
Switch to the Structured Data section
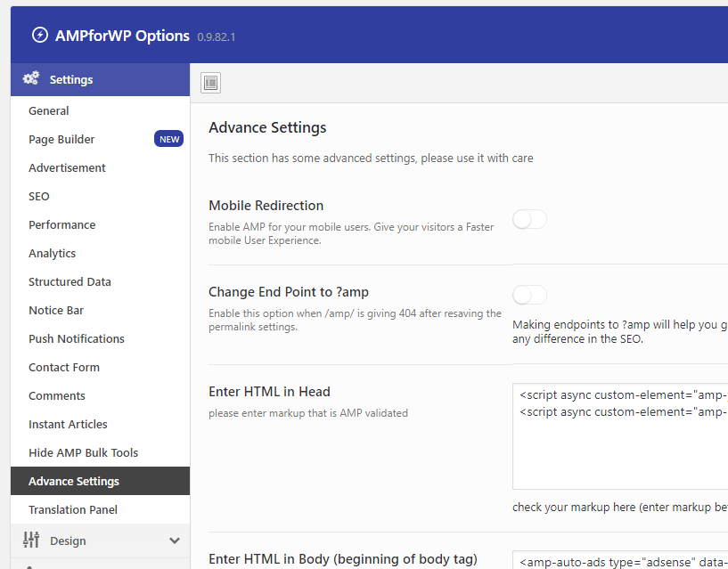pos(70,281)
